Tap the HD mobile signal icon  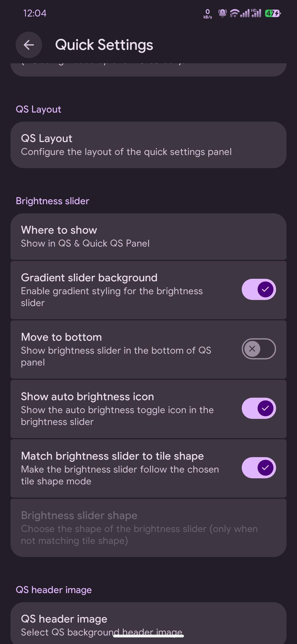click(x=256, y=13)
